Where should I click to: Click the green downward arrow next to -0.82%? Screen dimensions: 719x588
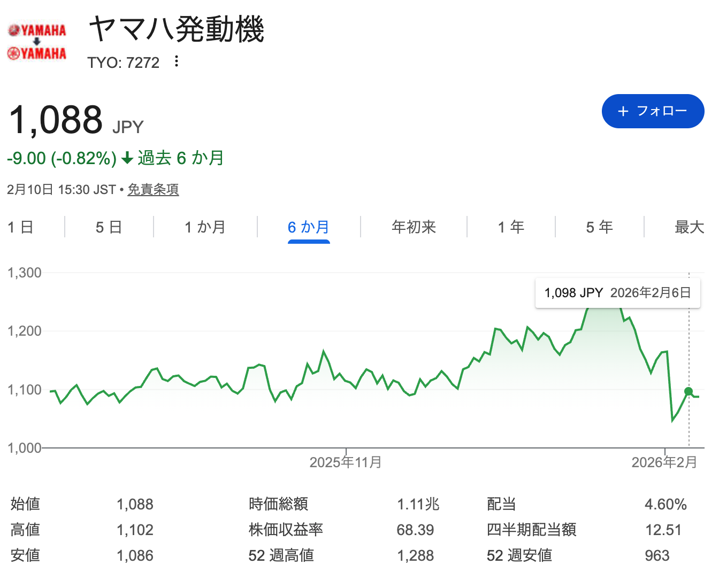pyautogui.click(x=127, y=158)
